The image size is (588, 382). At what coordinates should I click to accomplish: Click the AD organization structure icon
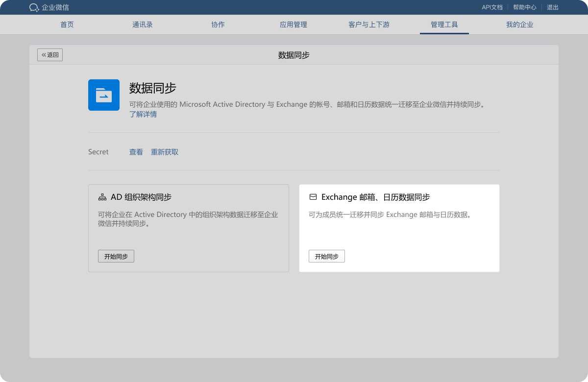(x=102, y=197)
